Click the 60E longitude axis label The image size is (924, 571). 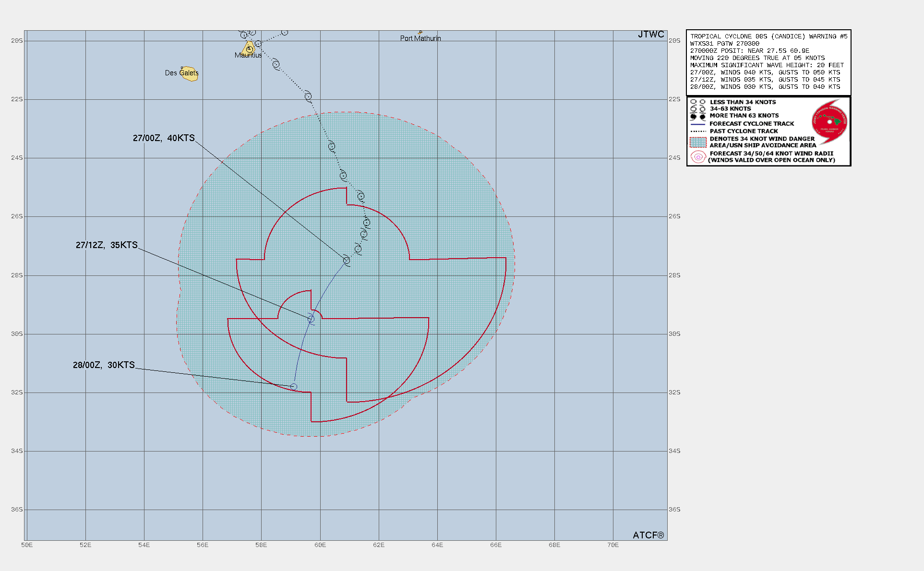click(320, 545)
